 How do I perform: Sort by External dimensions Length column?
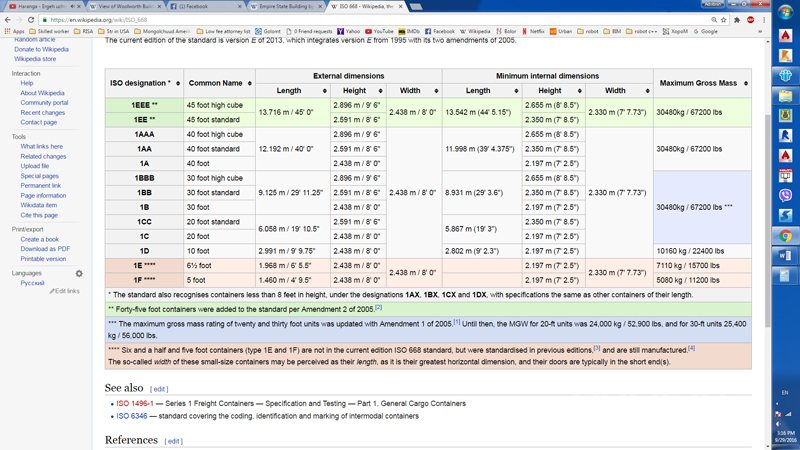(x=323, y=91)
